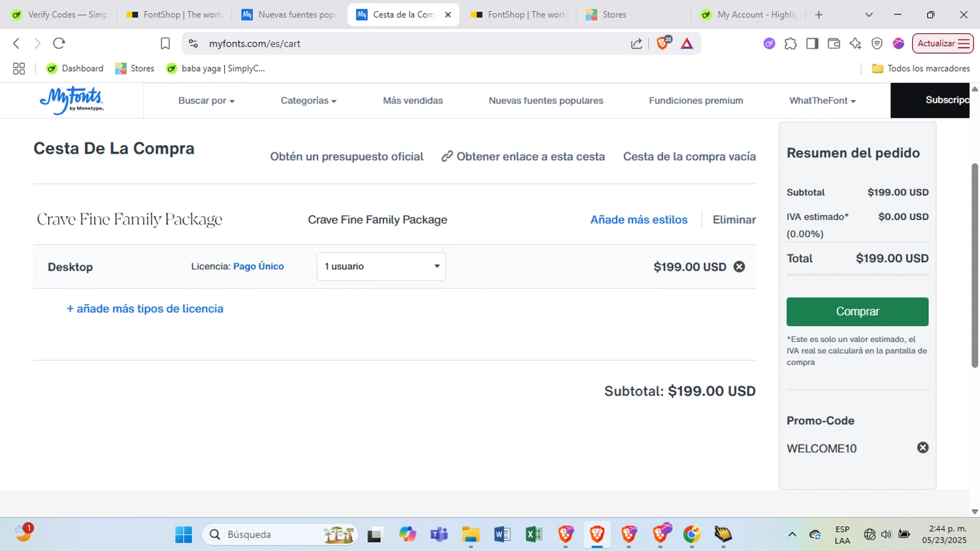Screen dimensions: 980x551
Task: Go back to previous page
Action: [x=16, y=43]
